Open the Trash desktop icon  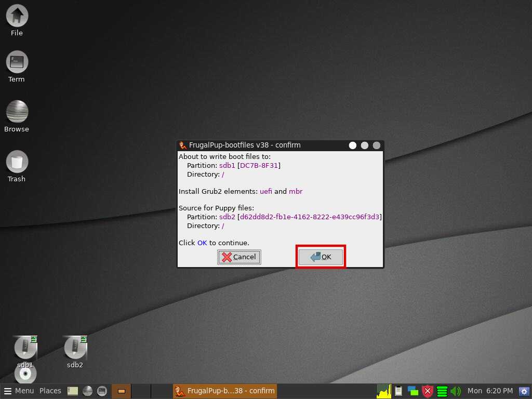tap(17, 162)
